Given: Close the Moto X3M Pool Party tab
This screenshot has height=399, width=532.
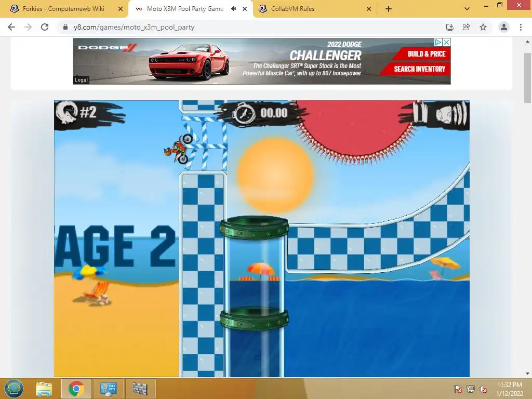Looking at the screenshot, I should [245, 9].
